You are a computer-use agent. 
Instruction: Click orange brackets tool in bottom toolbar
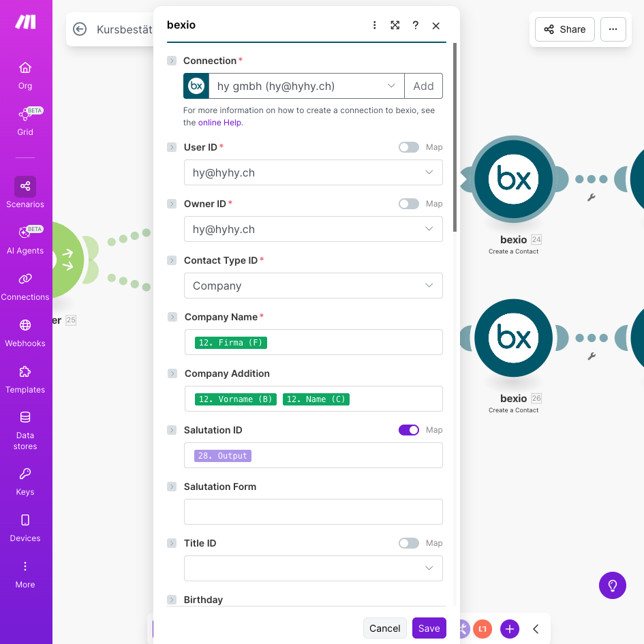[x=482, y=629]
